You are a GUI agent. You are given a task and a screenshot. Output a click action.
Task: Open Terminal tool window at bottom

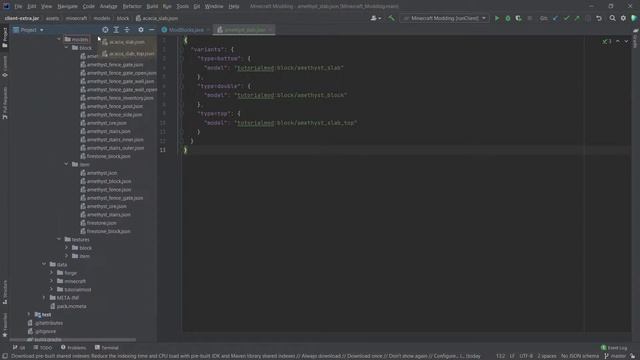coord(107,348)
